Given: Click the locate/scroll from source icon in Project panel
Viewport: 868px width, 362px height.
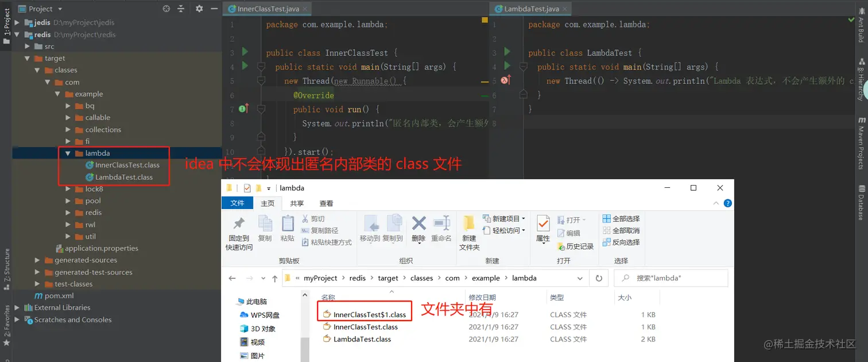Looking at the screenshot, I should pos(166,9).
